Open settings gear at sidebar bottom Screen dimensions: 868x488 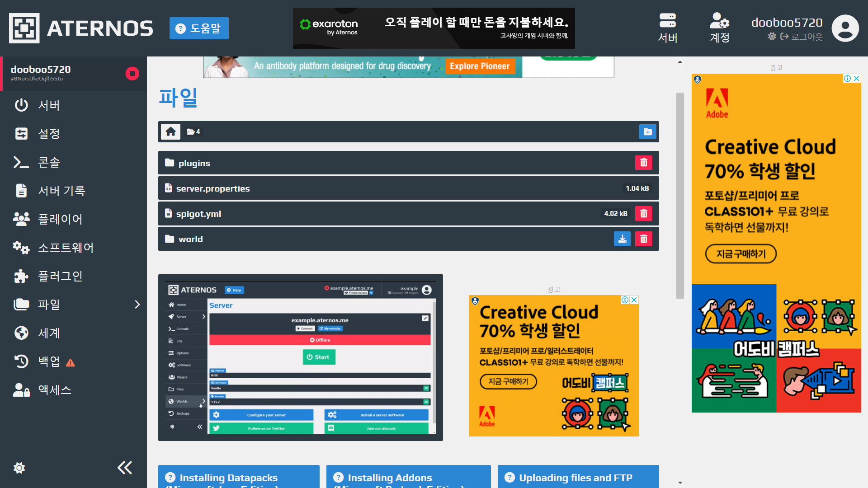click(x=19, y=468)
